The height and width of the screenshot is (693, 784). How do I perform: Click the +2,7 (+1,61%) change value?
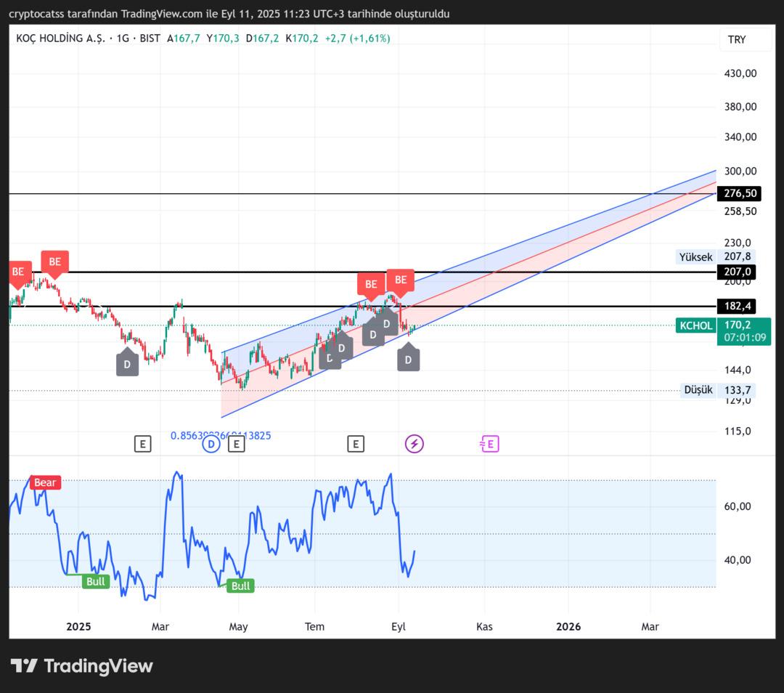[357, 38]
